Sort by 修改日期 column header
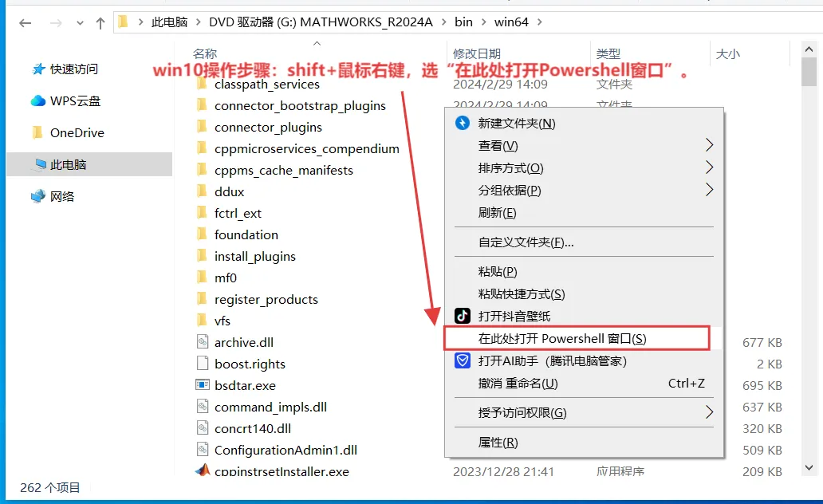The height and width of the screenshot is (504, 823). (477, 53)
